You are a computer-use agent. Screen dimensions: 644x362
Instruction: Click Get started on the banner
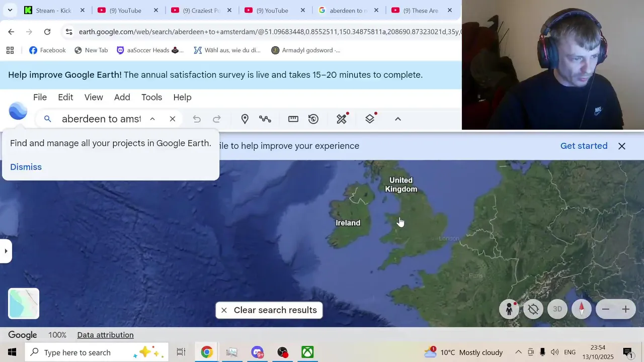(584, 146)
